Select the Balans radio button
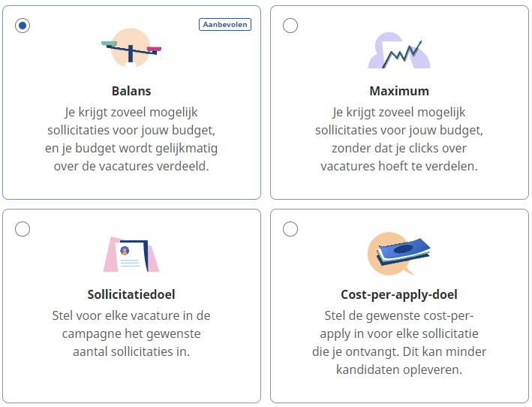The width and height of the screenshot is (532, 407). click(23, 26)
